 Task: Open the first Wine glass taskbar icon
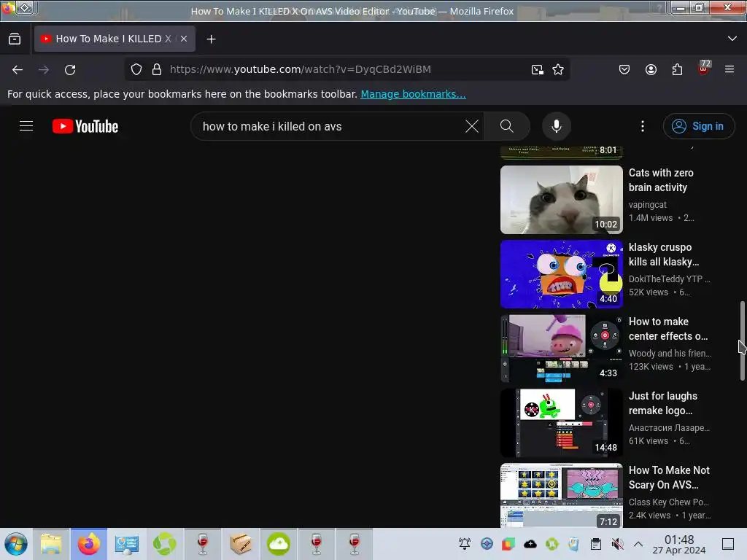203,544
